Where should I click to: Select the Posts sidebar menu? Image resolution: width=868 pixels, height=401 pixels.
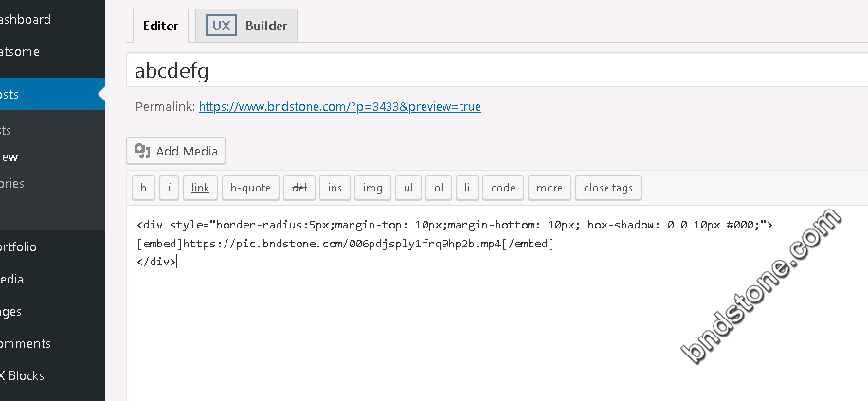tap(50, 94)
